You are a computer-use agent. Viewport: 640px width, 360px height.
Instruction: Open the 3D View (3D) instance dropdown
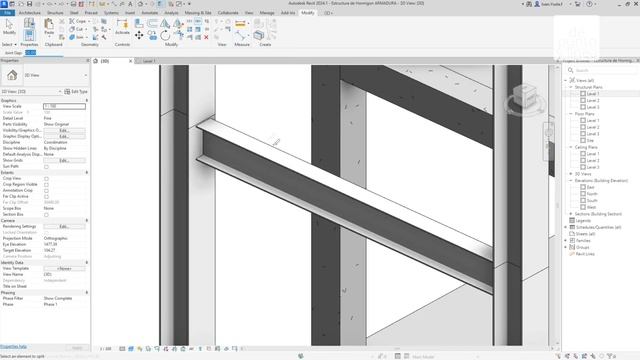tap(60, 91)
